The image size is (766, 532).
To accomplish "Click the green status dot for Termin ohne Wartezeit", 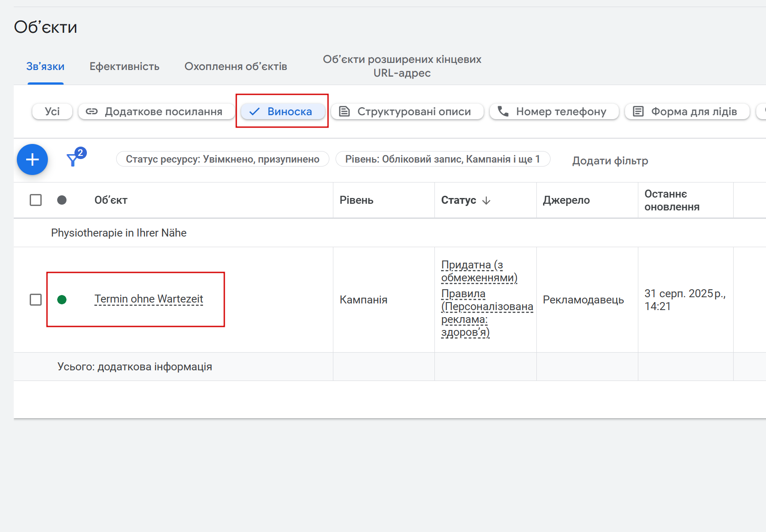I will [62, 300].
